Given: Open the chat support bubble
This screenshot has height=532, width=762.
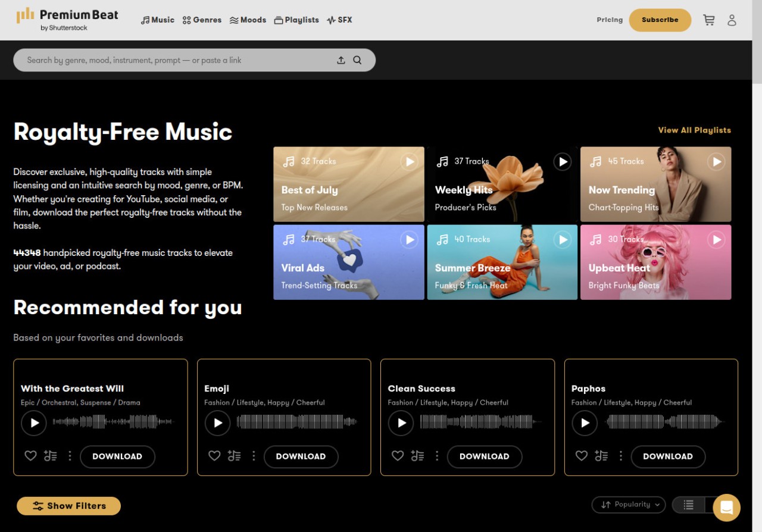Looking at the screenshot, I should (x=726, y=508).
